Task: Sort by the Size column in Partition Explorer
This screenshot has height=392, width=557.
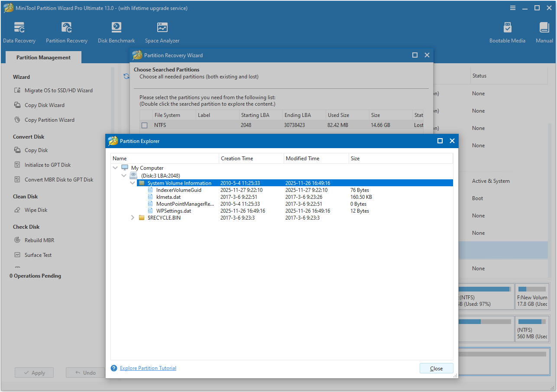Action: pos(401,159)
